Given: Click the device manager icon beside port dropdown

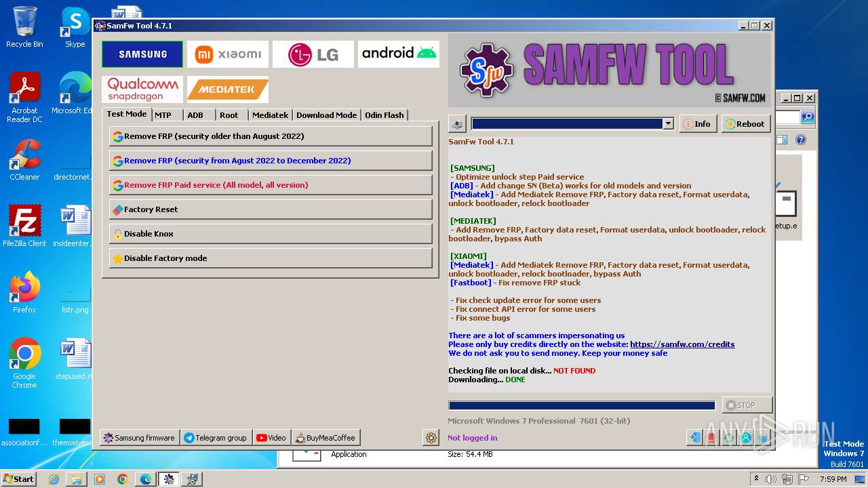Looking at the screenshot, I should 457,124.
